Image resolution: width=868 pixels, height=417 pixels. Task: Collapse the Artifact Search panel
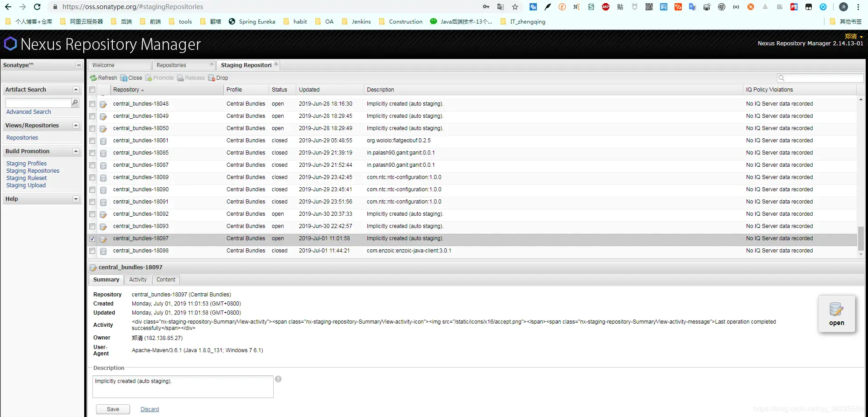coord(76,90)
